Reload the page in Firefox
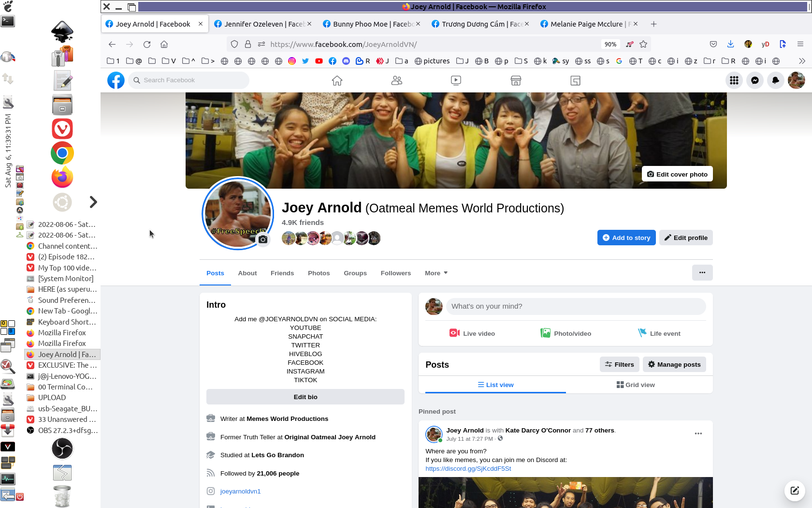This screenshot has width=812, height=508. pyautogui.click(x=147, y=44)
